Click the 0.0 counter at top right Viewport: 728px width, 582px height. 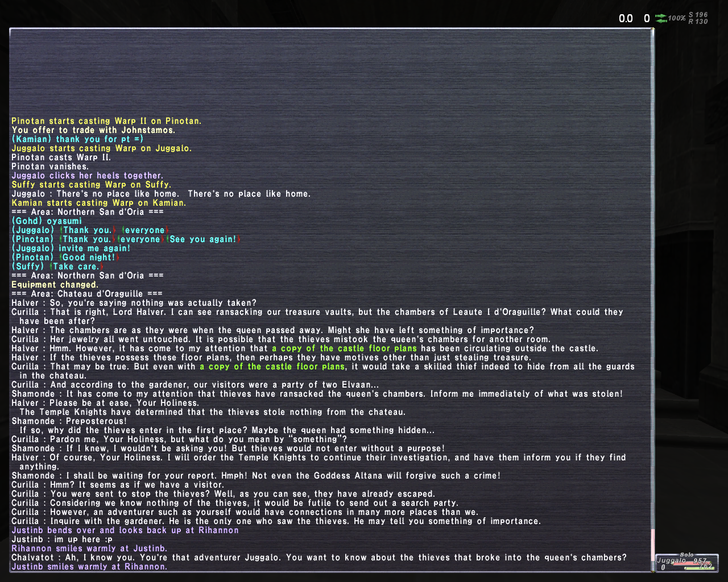tap(626, 19)
